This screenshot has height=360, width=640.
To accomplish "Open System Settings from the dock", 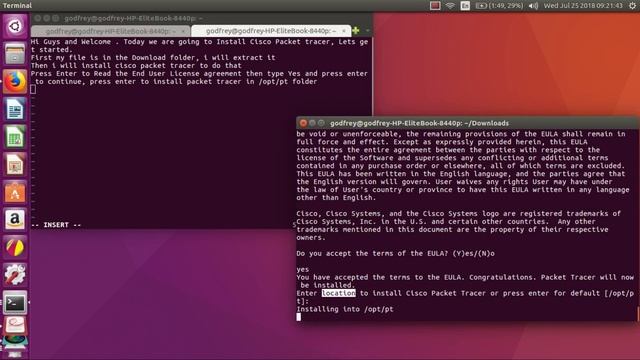I will pos(15,275).
